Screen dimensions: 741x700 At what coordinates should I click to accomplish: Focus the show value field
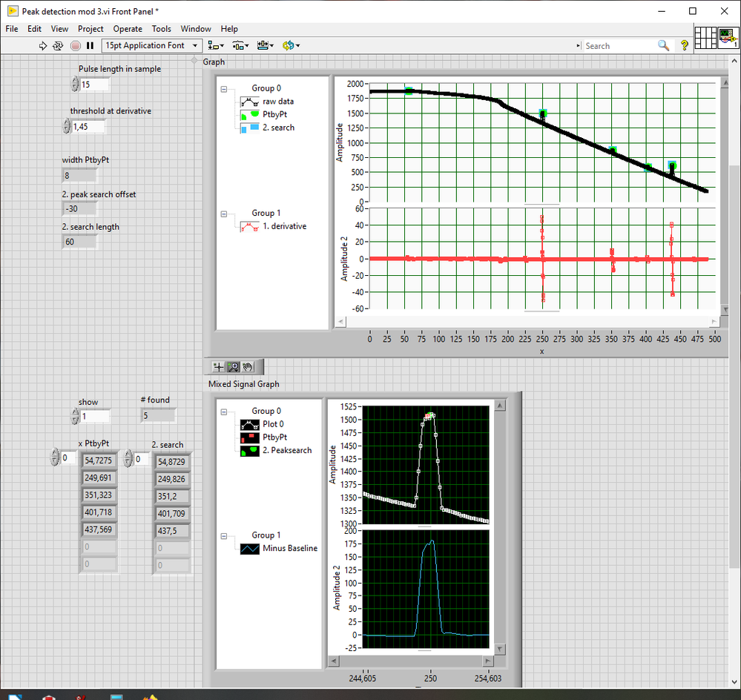point(95,416)
